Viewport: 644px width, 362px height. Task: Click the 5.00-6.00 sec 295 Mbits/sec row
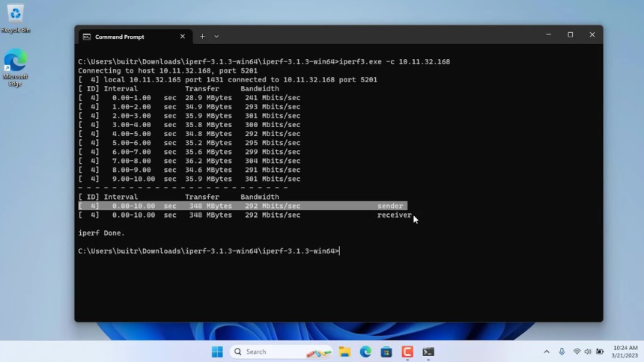click(x=189, y=143)
